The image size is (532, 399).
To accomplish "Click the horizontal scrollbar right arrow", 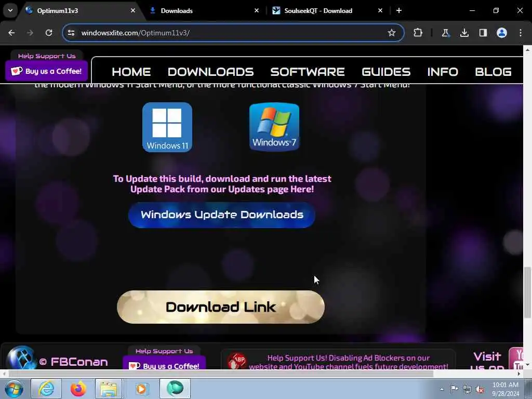I will click(519, 374).
